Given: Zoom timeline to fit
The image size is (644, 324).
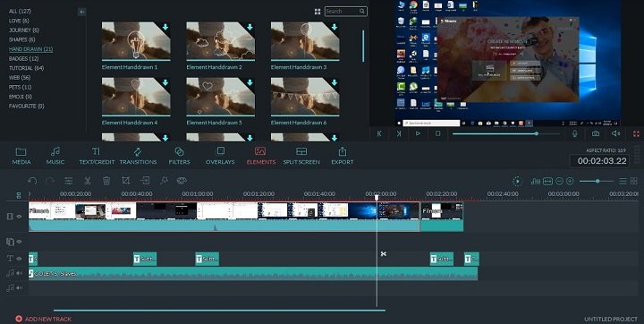Looking at the screenshot, I should (x=547, y=181).
